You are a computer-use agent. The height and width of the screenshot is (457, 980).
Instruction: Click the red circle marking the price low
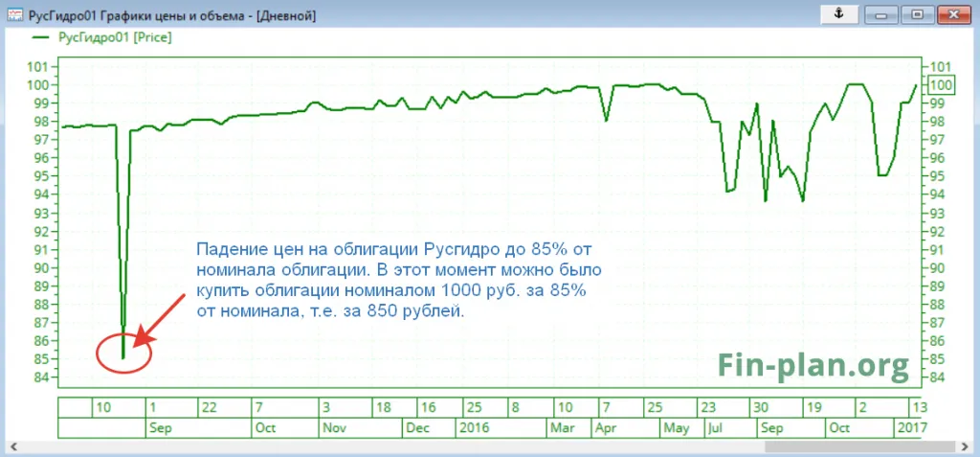coord(124,352)
